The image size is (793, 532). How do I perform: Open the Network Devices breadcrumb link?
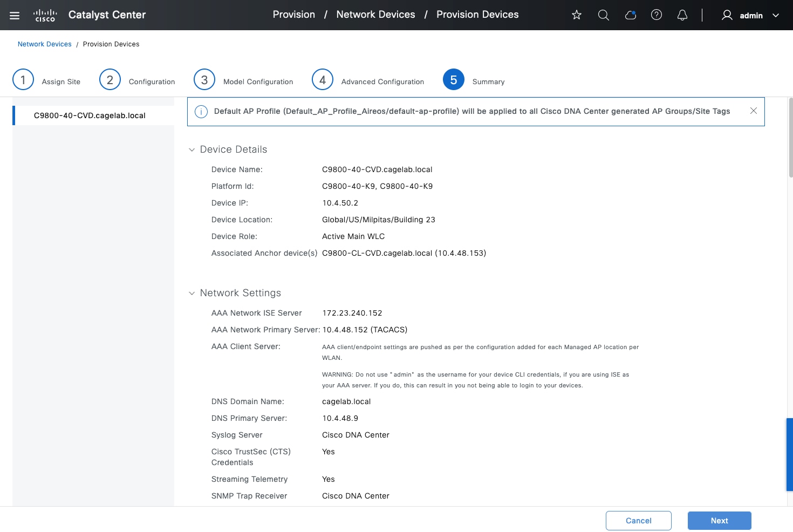[45, 44]
